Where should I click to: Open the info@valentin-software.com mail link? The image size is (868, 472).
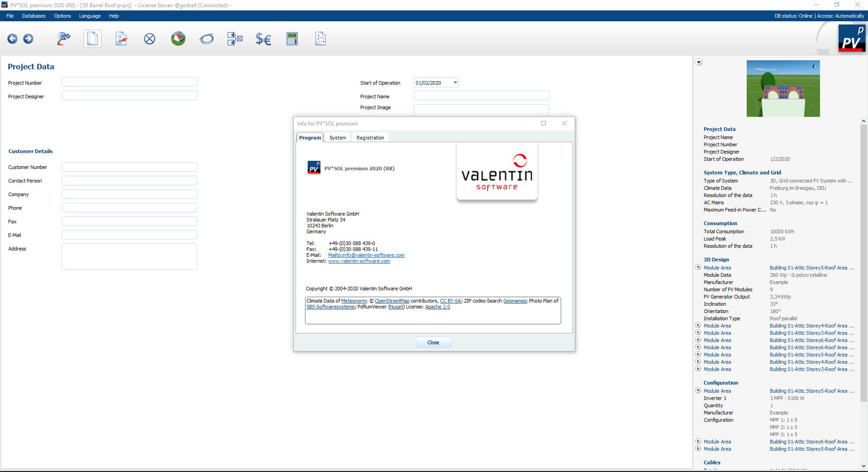click(x=366, y=255)
